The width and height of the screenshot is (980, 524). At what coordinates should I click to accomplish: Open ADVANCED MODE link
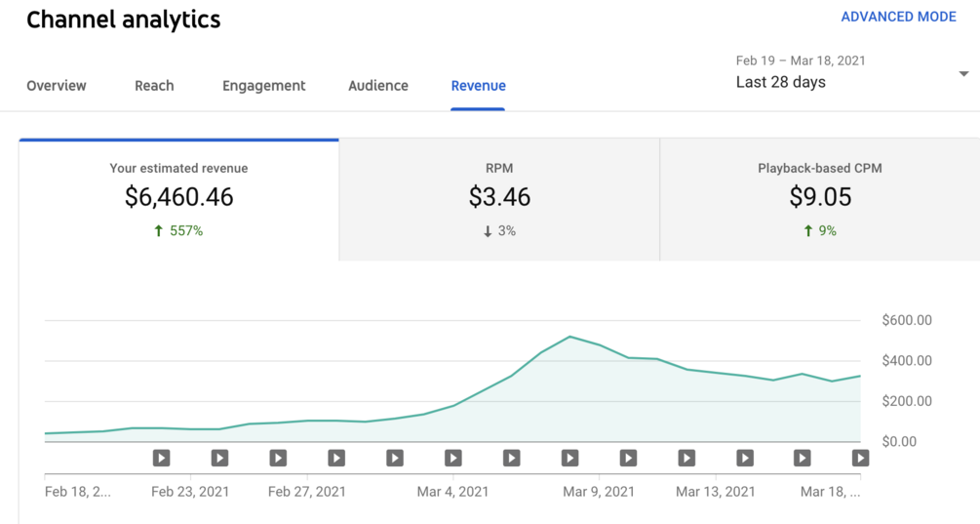pyautogui.click(x=898, y=18)
